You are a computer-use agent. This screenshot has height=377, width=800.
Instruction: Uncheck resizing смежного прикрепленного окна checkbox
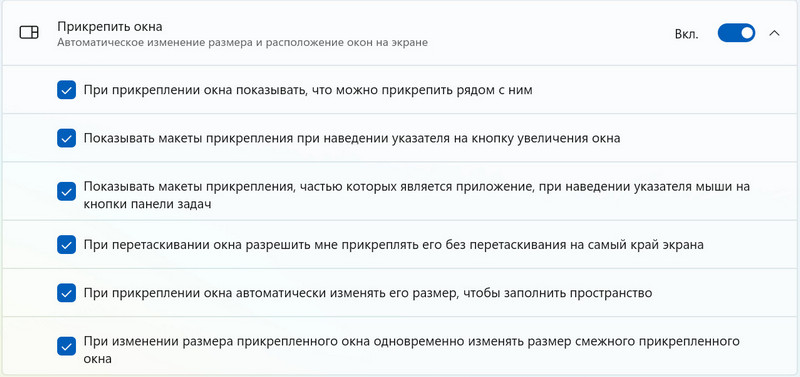[66, 347]
